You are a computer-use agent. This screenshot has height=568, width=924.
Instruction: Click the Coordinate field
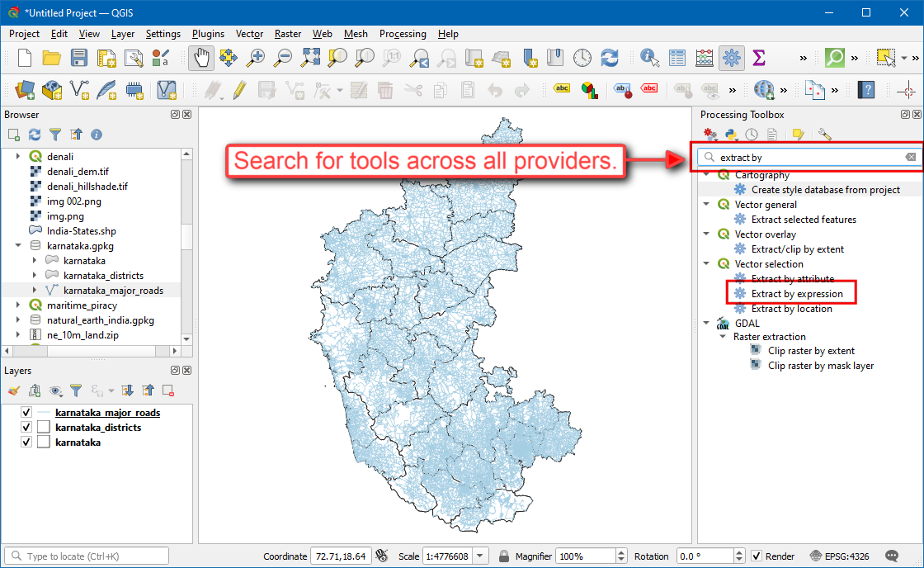[341, 556]
